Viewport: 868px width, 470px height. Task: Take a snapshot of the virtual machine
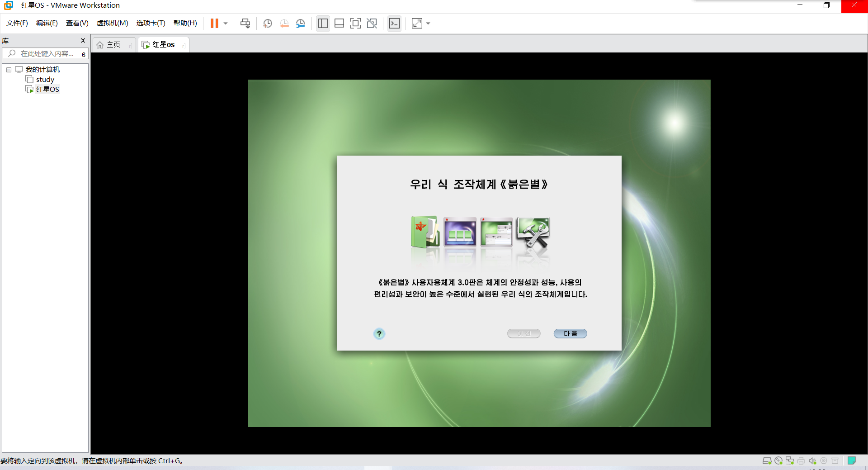pyautogui.click(x=268, y=24)
